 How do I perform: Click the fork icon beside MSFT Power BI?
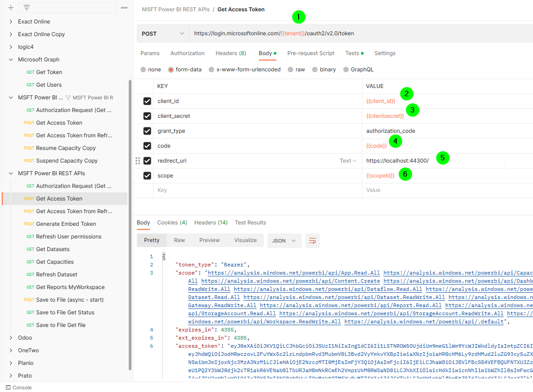pyautogui.click(x=68, y=98)
